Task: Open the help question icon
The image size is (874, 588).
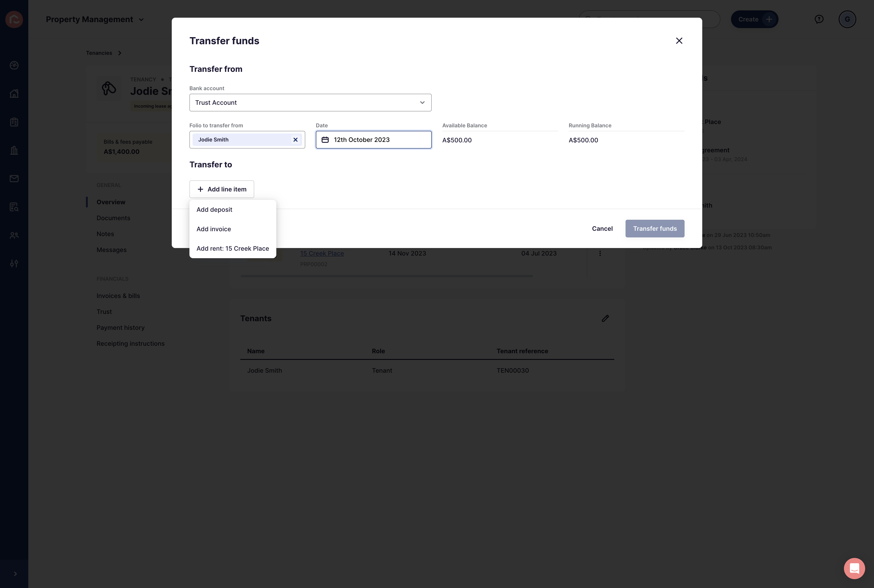Action: 819,19
